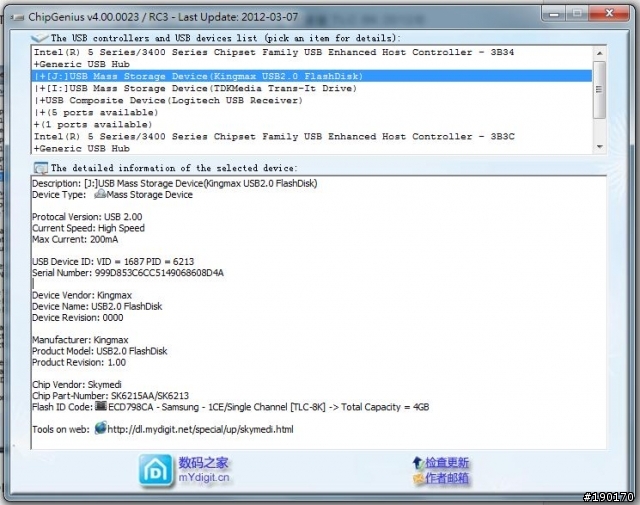Open the 数码之家 link
The image size is (640, 505).
click(203, 463)
